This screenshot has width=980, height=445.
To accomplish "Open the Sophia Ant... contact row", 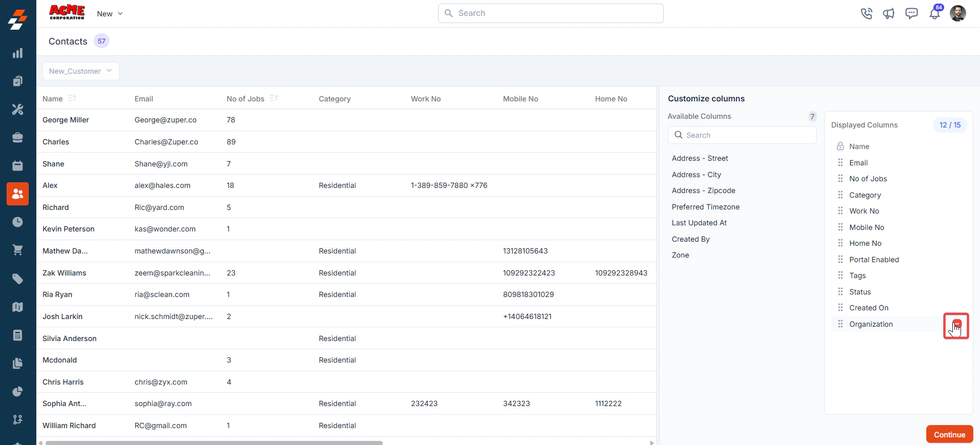I will click(x=346, y=404).
